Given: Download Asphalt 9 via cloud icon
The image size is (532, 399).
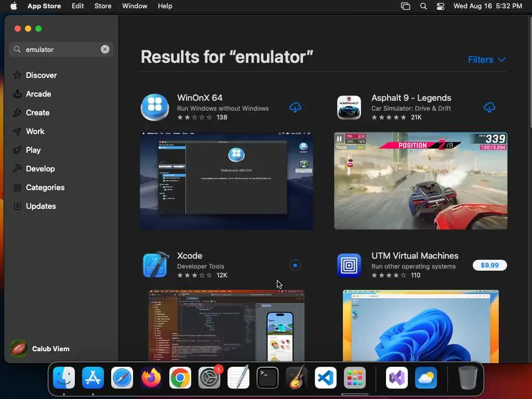Looking at the screenshot, I should pyautogui.click(x=489, y=108).
